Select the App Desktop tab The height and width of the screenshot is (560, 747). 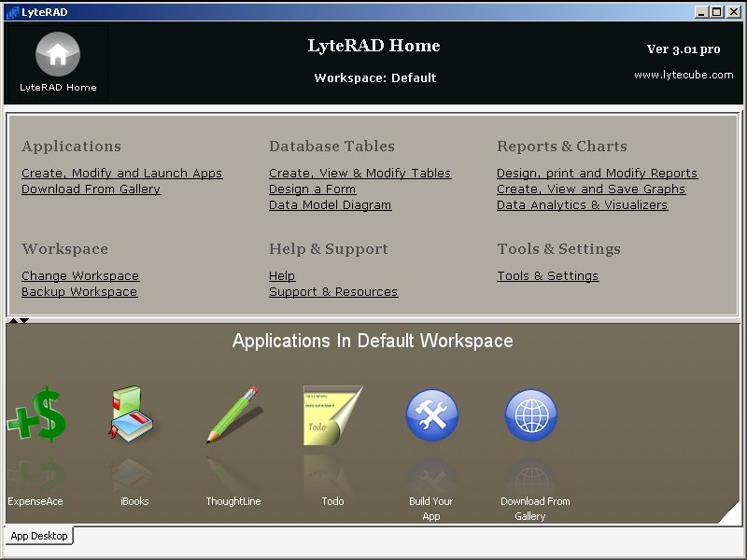pos(38,536)
